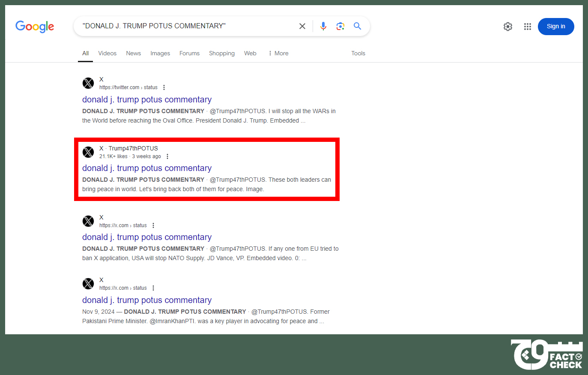Click the Sign in button
This screenshot has height=375, width=588.
(x=556, y=27)
